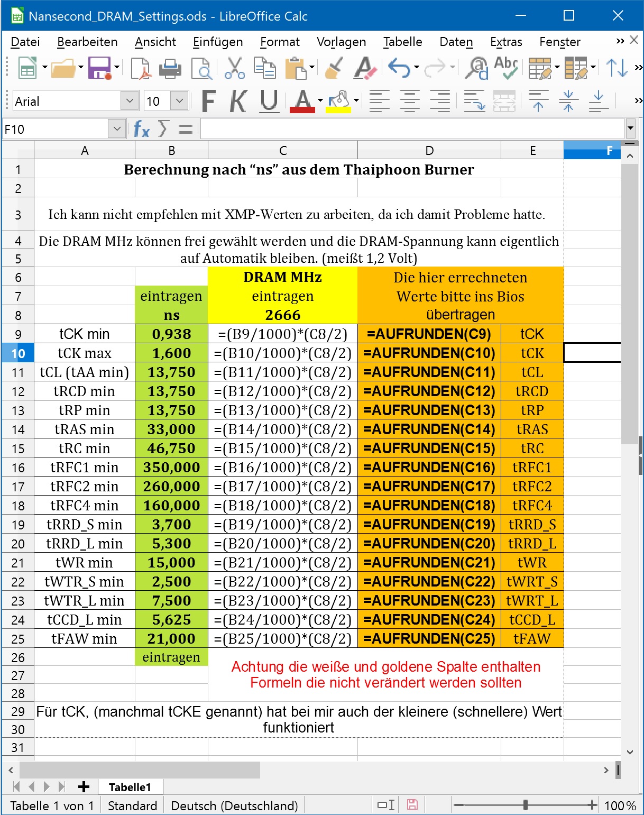Click the Paste clipboard icon
This screenshot has height=815, width=644.
pos(296,68)
